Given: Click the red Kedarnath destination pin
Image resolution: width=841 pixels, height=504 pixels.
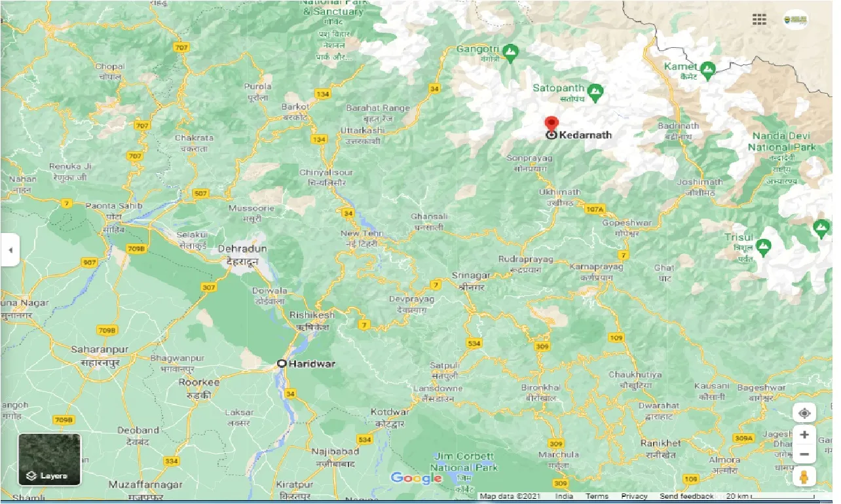Looking at the screenshot, I should point(551,124).
